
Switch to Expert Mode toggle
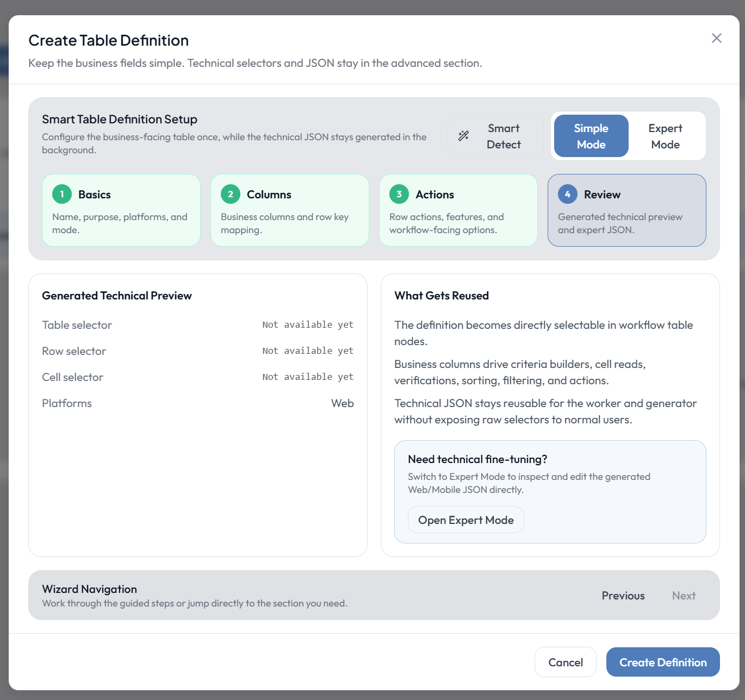(x=666, y=136)
